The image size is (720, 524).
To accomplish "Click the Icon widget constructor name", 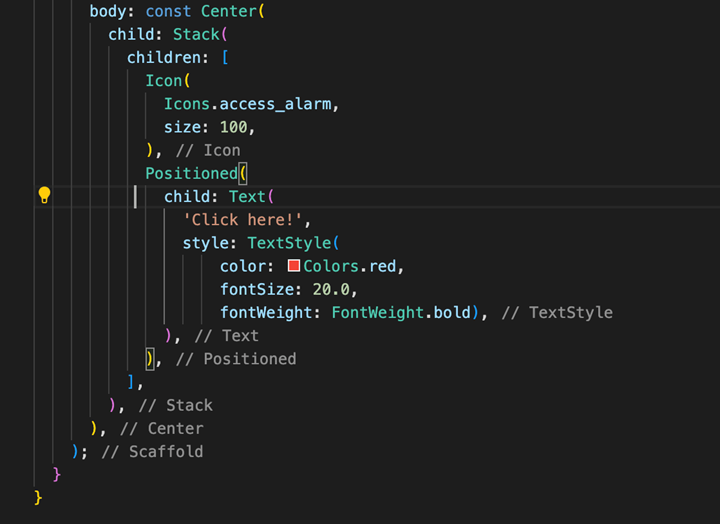I will 164,81.
